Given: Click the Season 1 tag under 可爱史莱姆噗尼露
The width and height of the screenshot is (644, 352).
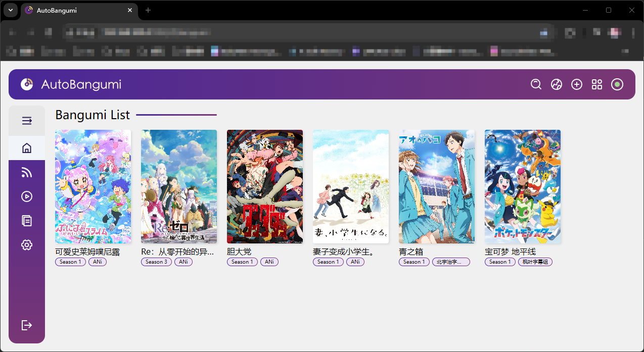Looking at the screenshot, I should coord(70,262).
